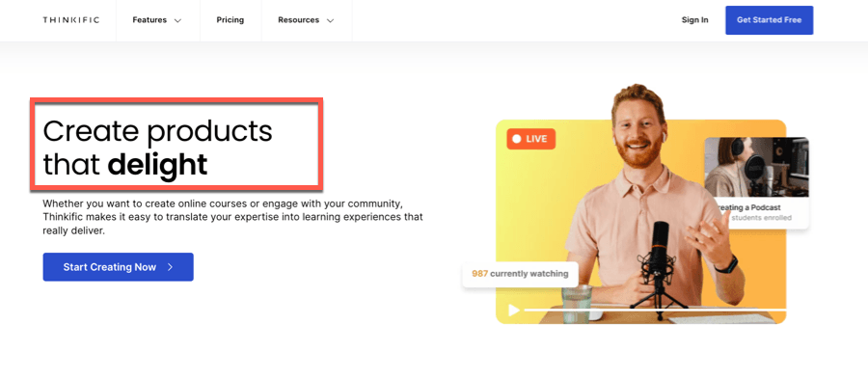This screenshot has height=379, width=868.
Task: Expand the Features dropdown chevron
Action: coord(177,20)
